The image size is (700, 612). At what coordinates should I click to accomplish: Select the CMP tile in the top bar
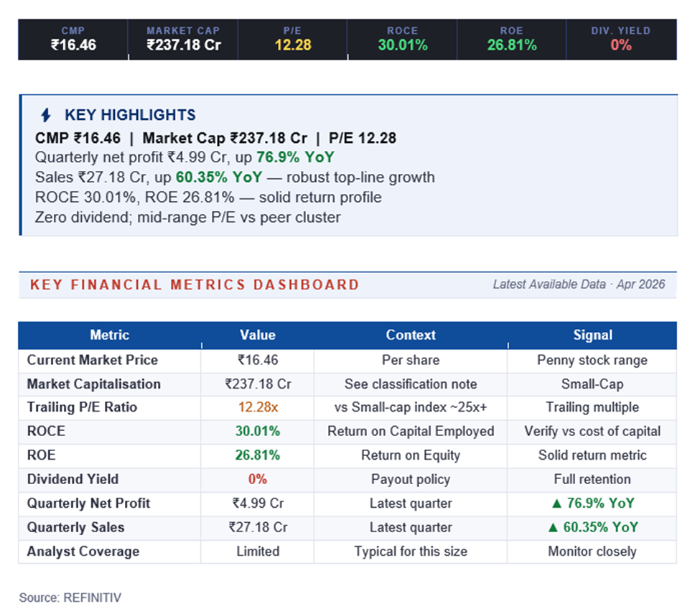point(73,40)
